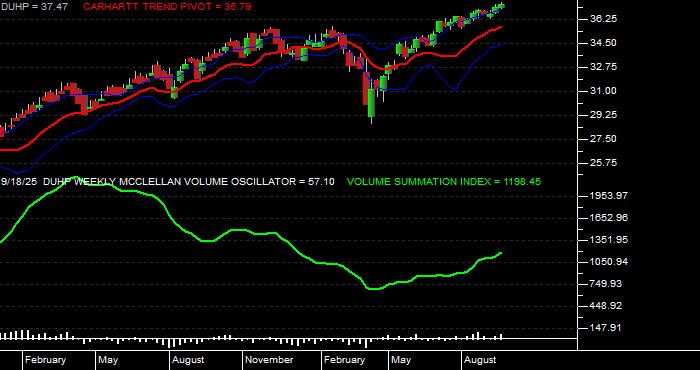The width and height of the screenshot is (700, 370).
Task: Click the 25.75 price axis value
Action: (x=603, y=163)
